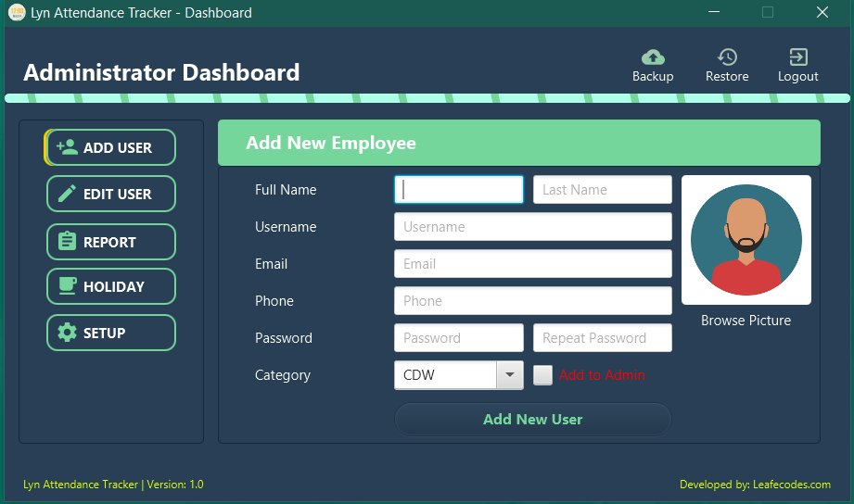Click the coffee cup icon on HOLIDAY
Image resolution: width=854 pixels, height=504 pixels.
point(68,285)
